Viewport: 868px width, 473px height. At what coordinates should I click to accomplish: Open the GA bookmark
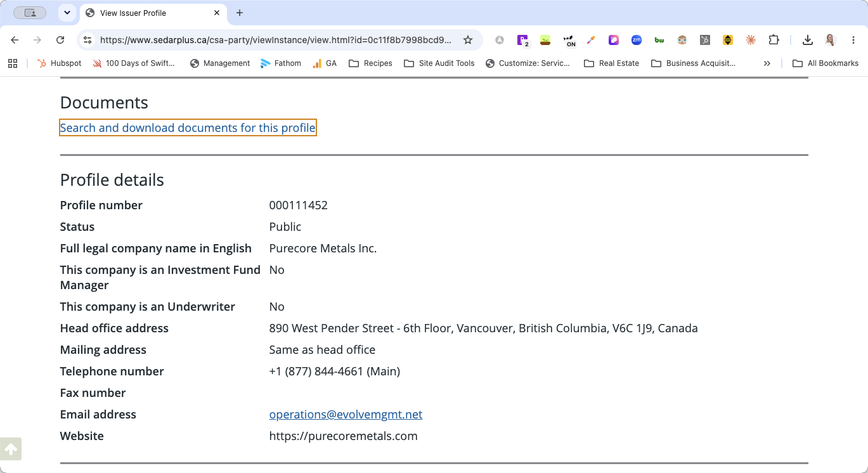click(325, 63)
